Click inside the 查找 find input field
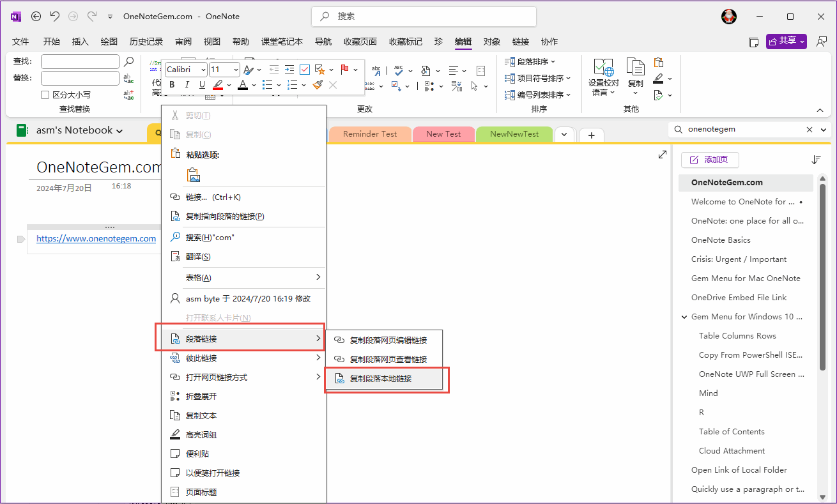This screenshot has height=504, width=837. [x=80, y=61]
